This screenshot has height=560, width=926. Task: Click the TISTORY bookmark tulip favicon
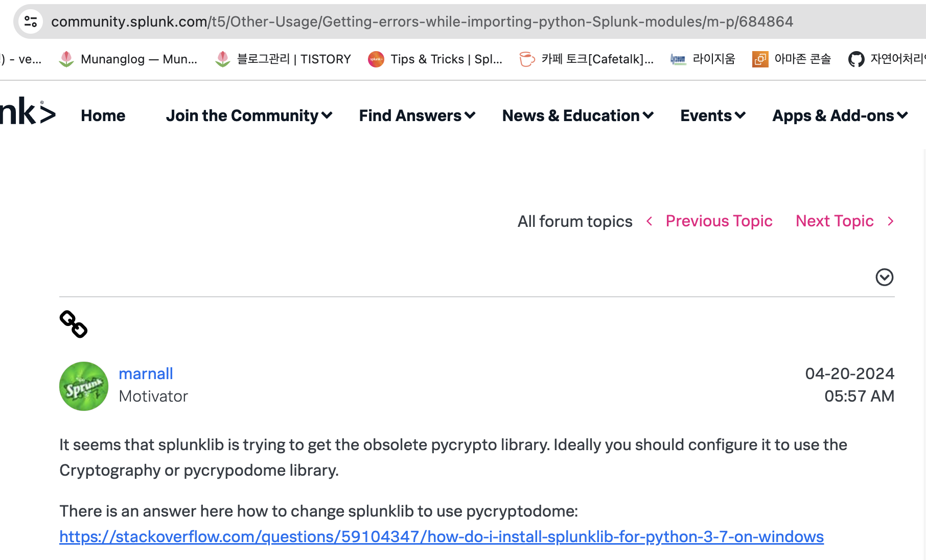[x=223, y=59]
